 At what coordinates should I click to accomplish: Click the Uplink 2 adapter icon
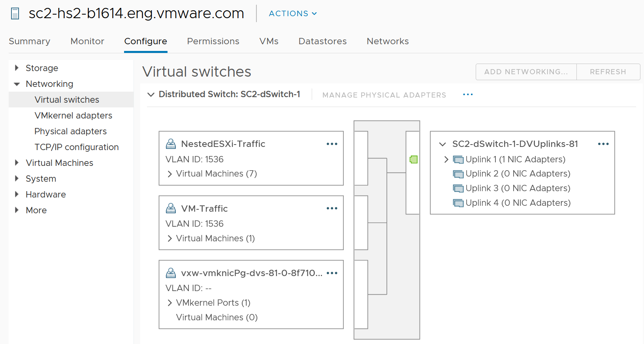pyautogui.click(x=458, y=174)
